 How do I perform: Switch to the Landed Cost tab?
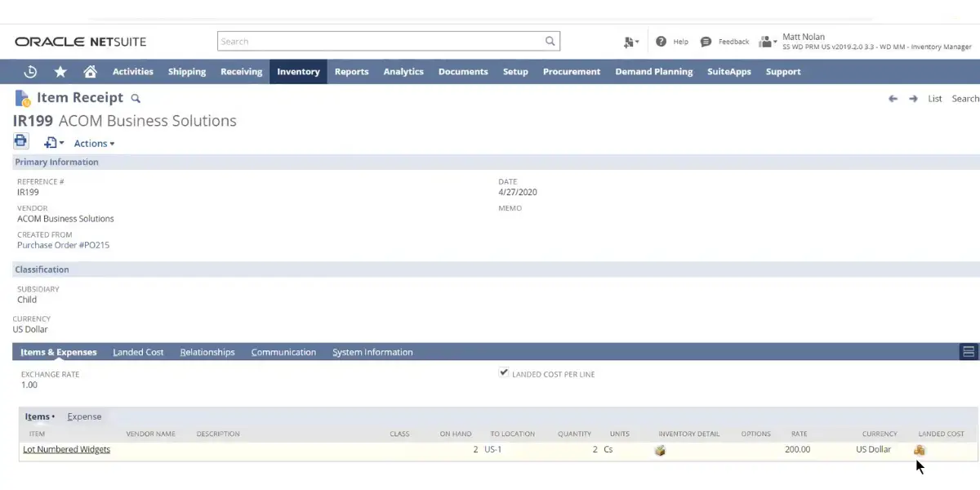[x=138, y=352]
